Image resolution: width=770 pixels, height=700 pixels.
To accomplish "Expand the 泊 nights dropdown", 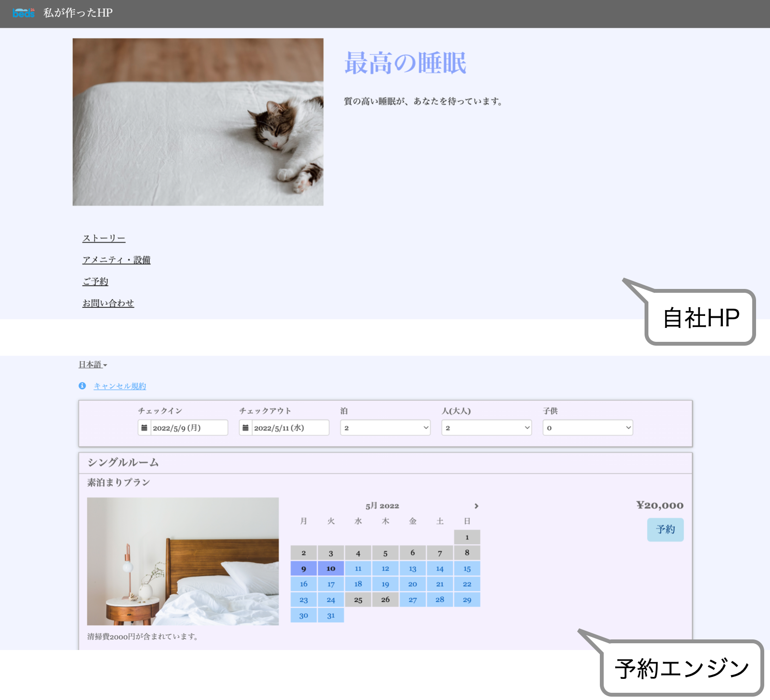I will tap(385, 428).
